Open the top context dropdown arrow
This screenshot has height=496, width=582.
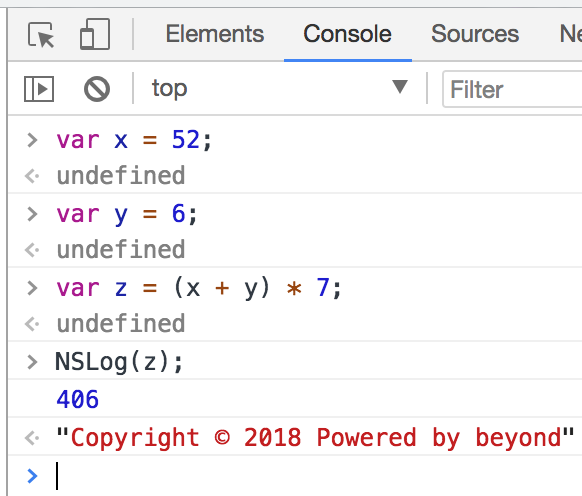tap(400, 87)
